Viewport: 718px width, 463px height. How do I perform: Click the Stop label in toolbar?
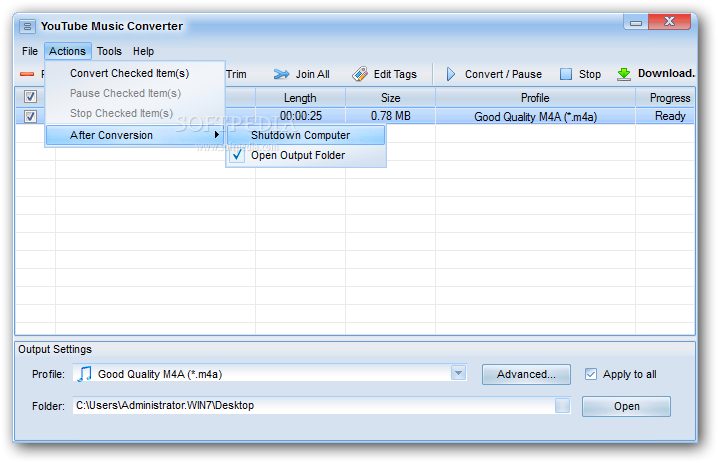coord(590,74)
